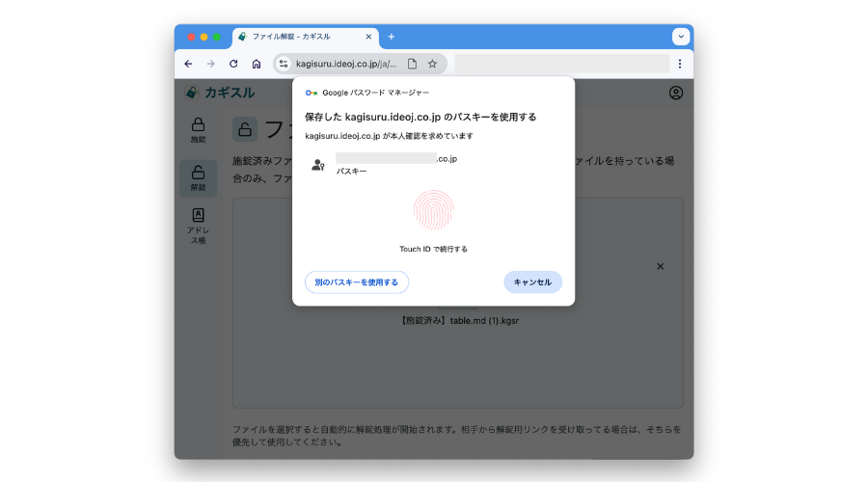
Task: Reload the page
Action: pos(233,64)
